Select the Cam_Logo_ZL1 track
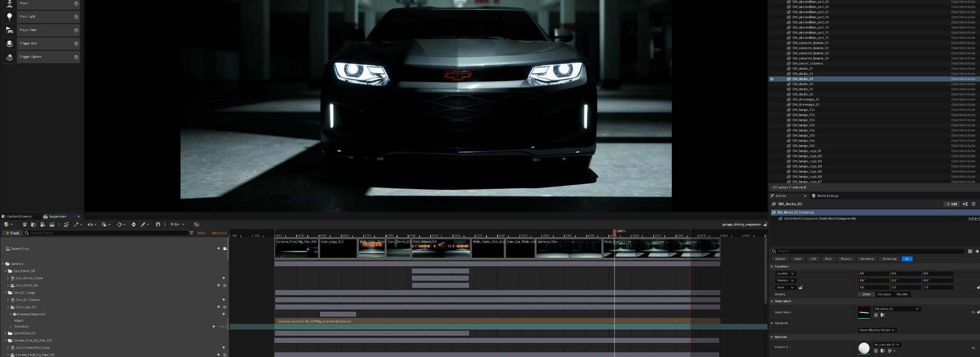980x357 pixels. click(26, 307)
